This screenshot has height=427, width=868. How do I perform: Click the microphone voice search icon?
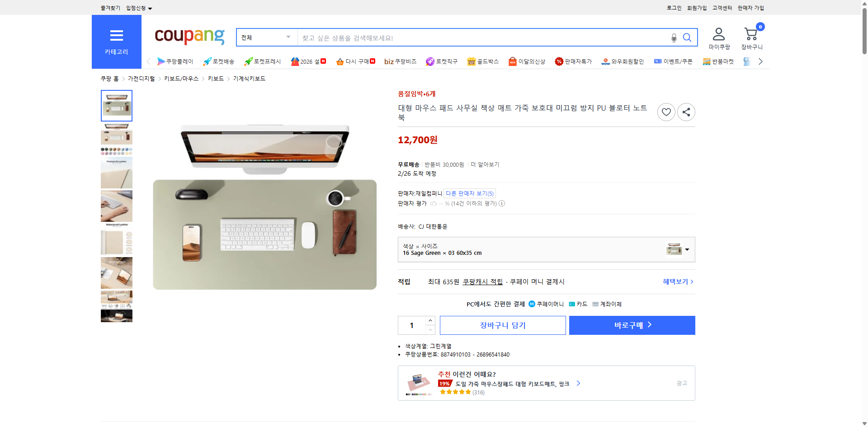tap(673, 38)
